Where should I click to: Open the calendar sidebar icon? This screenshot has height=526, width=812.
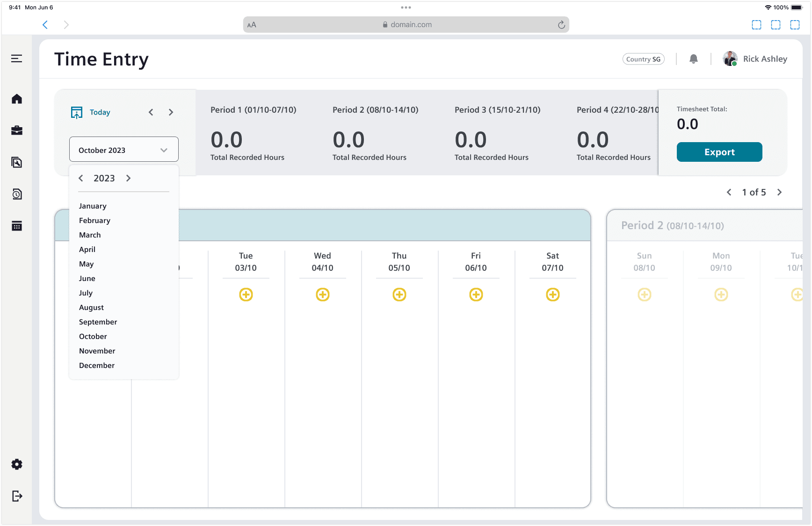[x=17, y=226]
